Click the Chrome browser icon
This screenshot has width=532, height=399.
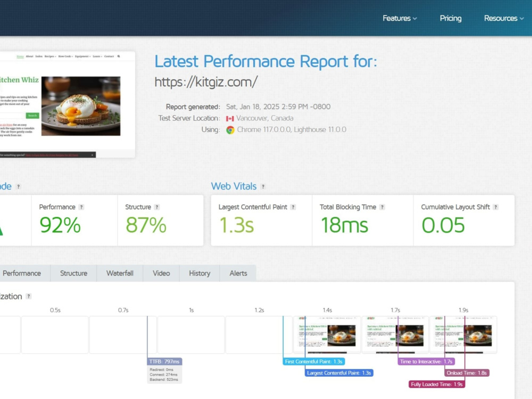[x=230, y=130]
